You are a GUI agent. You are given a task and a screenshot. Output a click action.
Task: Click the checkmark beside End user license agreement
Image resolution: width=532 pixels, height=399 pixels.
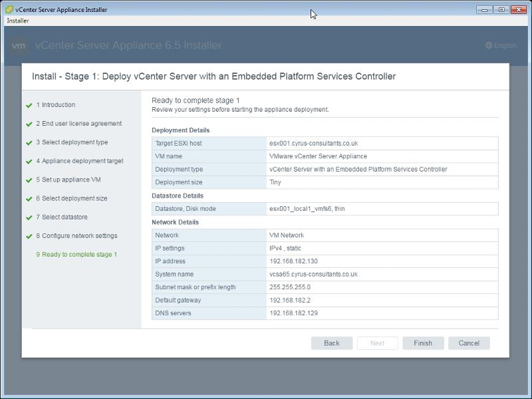(29, 124)
